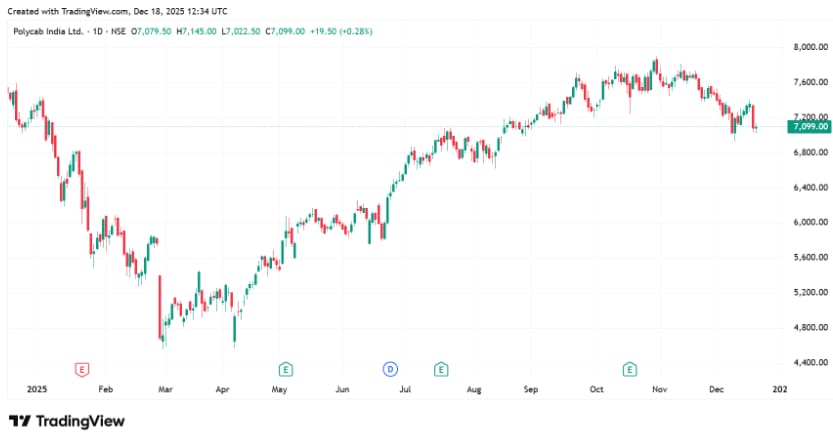
Task: Click the red earnings marker near February
Action: point(83,370)
